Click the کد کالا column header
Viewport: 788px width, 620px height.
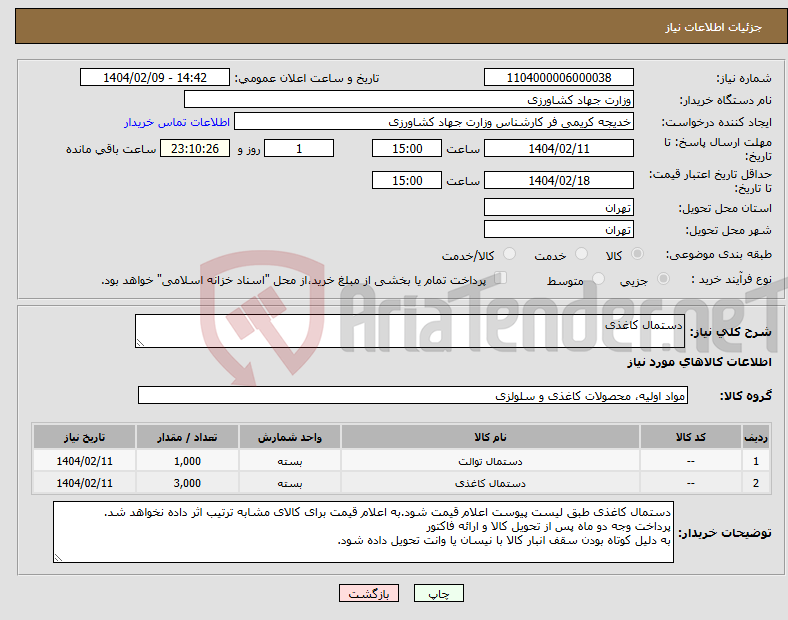691,437
